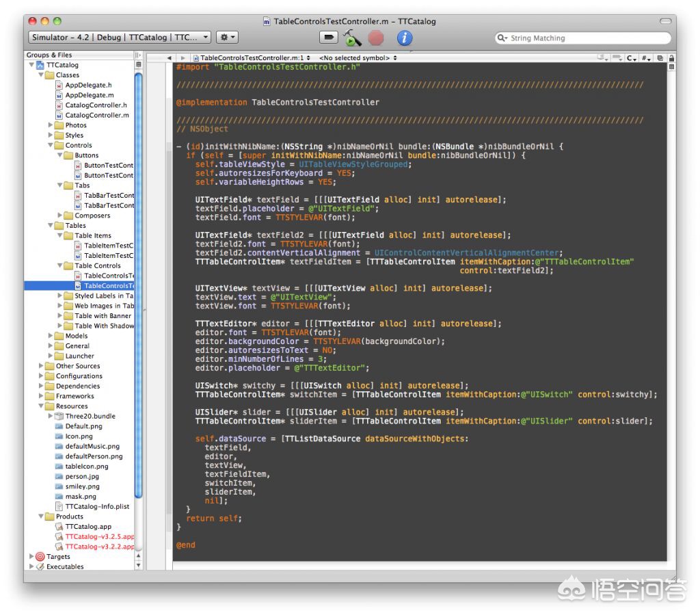Collapse the Resources group
The image size is (700, 615).
tap(41, 406)
